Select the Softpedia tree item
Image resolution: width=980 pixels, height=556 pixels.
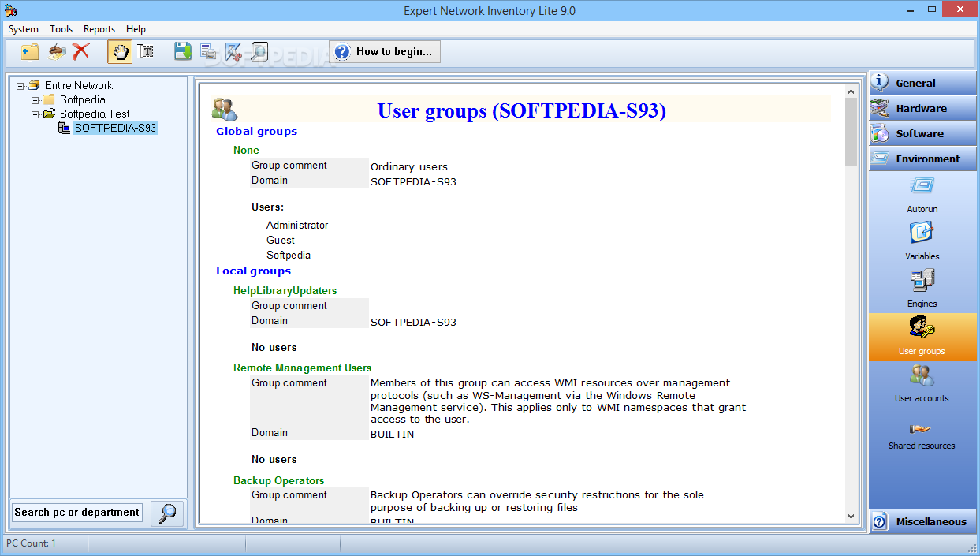click(82, 99)
